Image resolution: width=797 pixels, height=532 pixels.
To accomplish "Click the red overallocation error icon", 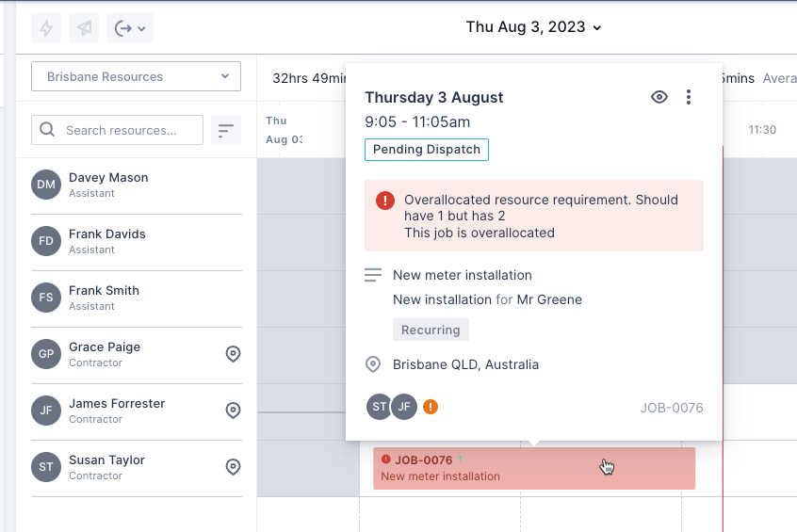I will 385,201.
